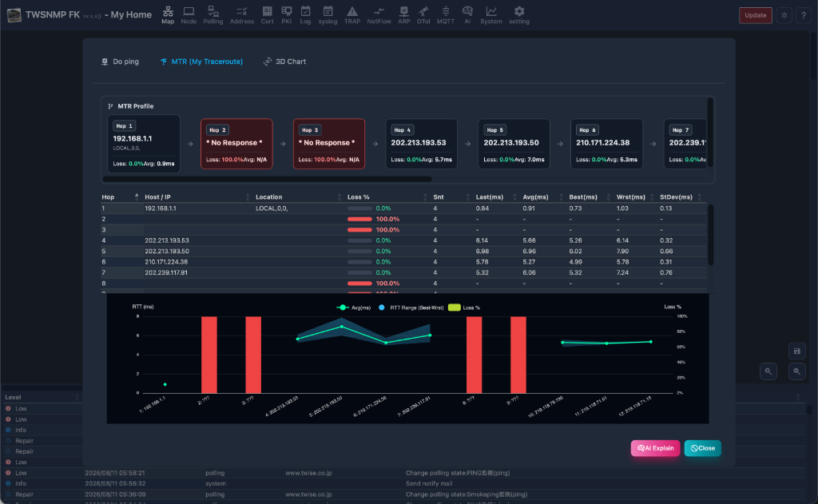Toggle the Avg(ms) legend series
Viewport: 818px width, 504px height.
[x=353, y=308]
